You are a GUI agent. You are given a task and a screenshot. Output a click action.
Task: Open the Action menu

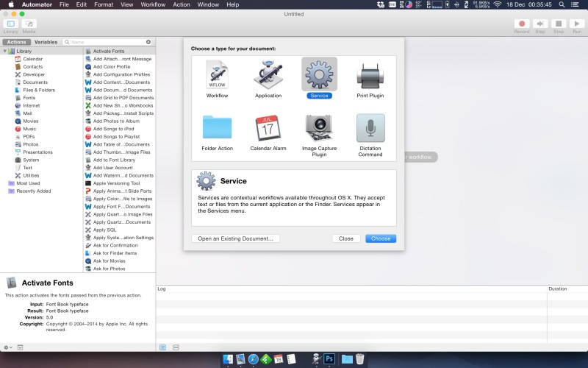coord(182,4)
